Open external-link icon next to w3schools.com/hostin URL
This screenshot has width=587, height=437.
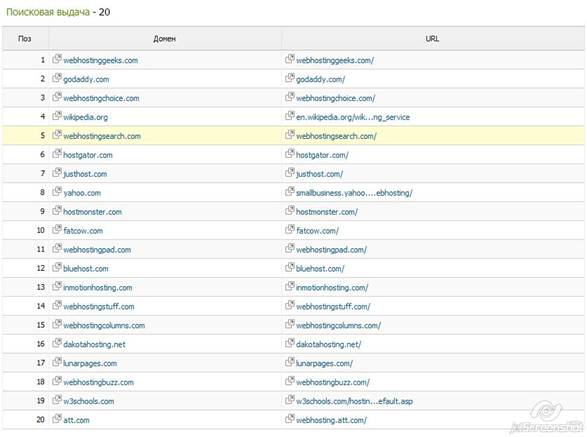289,400
